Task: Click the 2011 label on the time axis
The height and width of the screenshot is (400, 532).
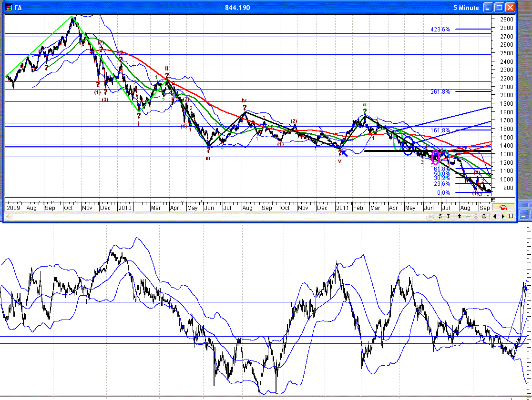Action: (x=342, y=208)
